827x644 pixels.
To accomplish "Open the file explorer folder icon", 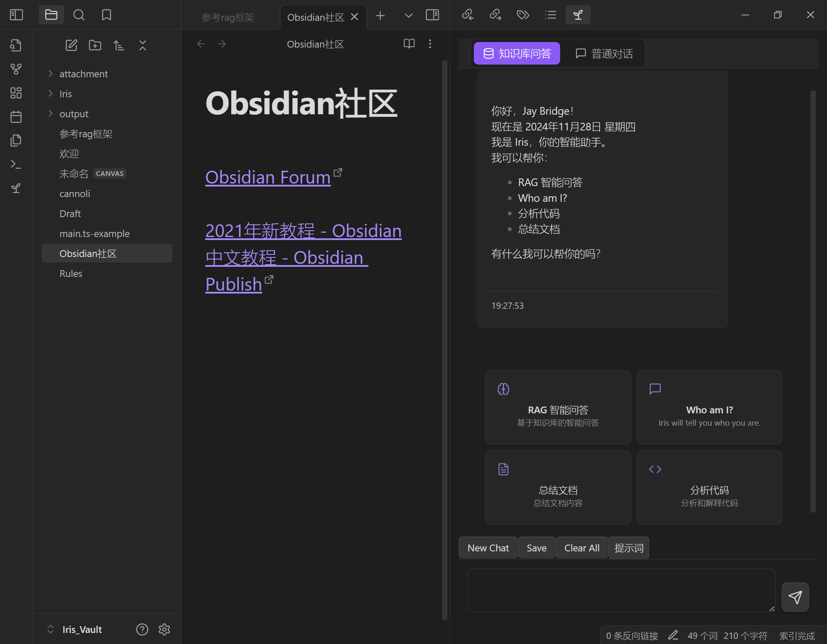I will tap(51, 15).
